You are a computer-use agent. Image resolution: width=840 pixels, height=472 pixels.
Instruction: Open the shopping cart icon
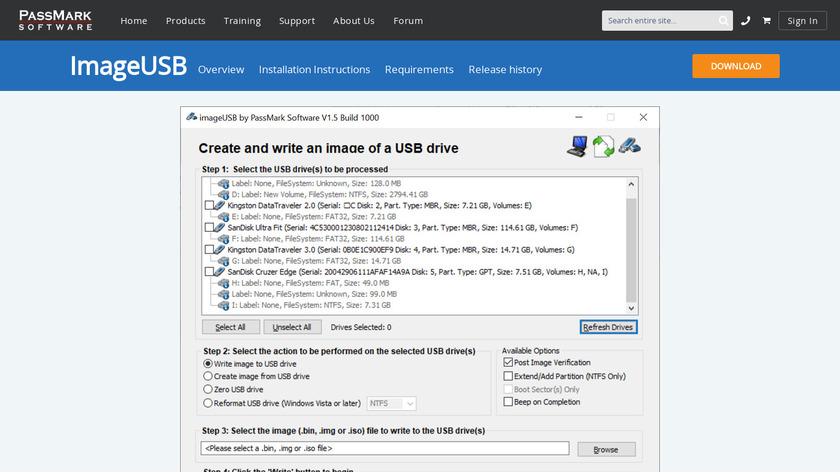767,21
